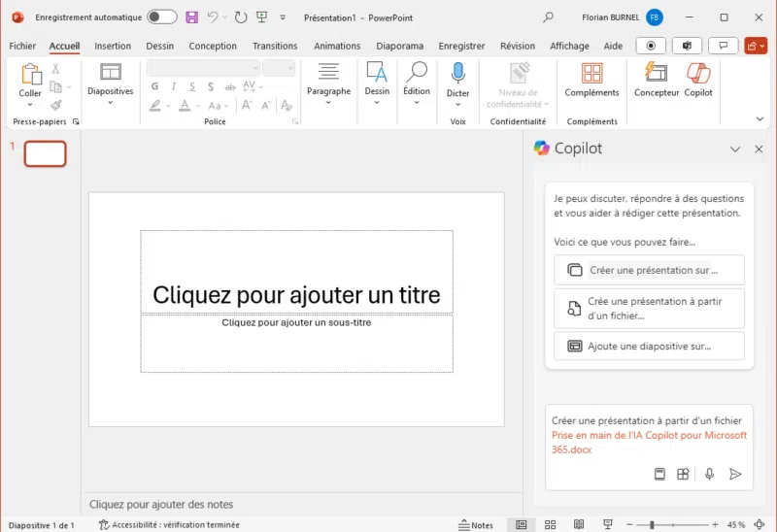This screenshot has width=777, height=532.
Task: Click the zoom slider in status bar
Action: point(651,525)
